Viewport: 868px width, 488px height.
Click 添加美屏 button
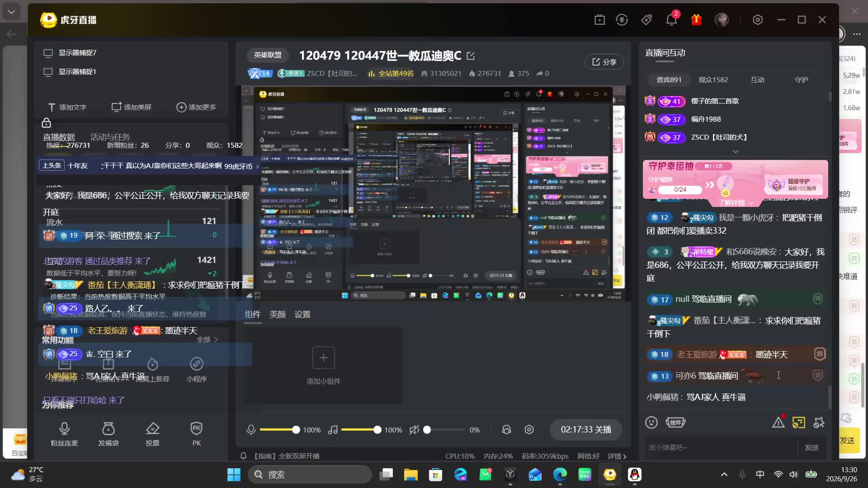click(132, 107)
